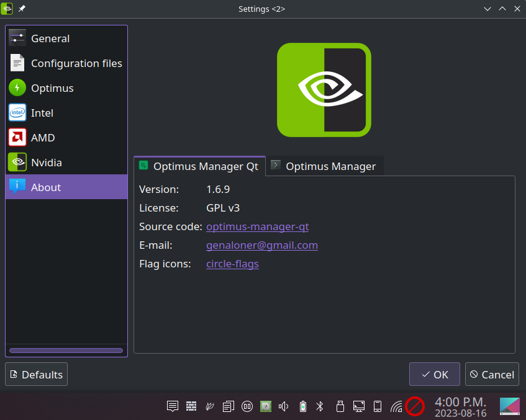Screen dimensions: 526x420
Task: Select the Nvidia sidebar entry
Action: [66, 163]
